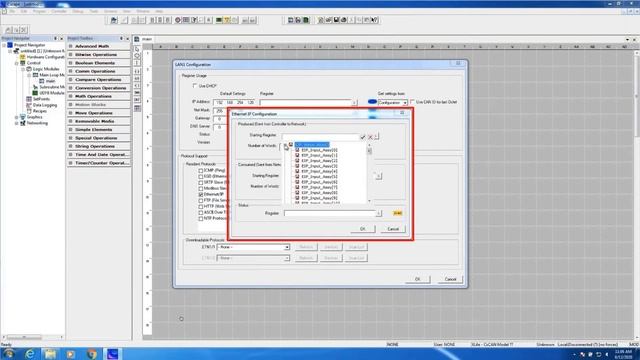Image resolution: width=640 pixels, height=360 pixels.
Task: Select Recipes in Project Navigator
Action: tap(40, 111)
